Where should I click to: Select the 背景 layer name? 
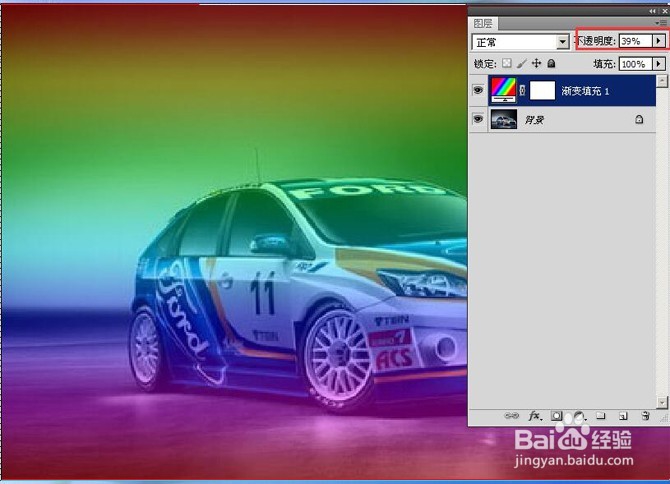(534, 120)
